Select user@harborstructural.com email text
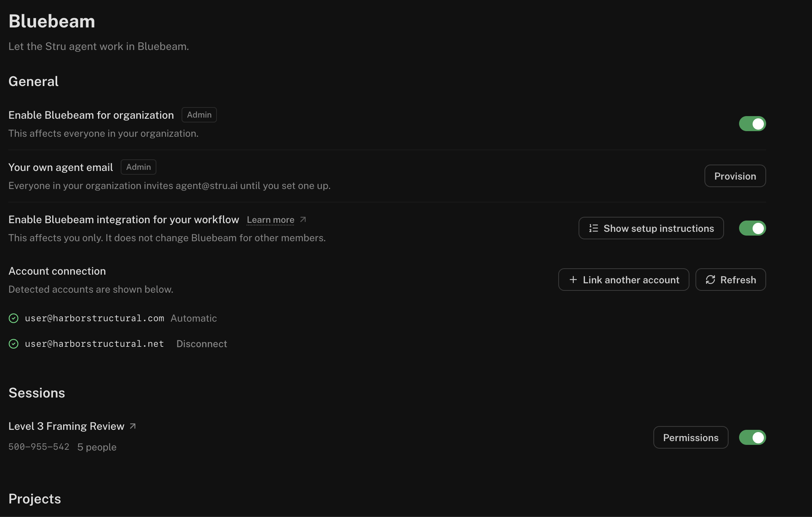Viewport: 812px width, 517px height. coord(94,318)
